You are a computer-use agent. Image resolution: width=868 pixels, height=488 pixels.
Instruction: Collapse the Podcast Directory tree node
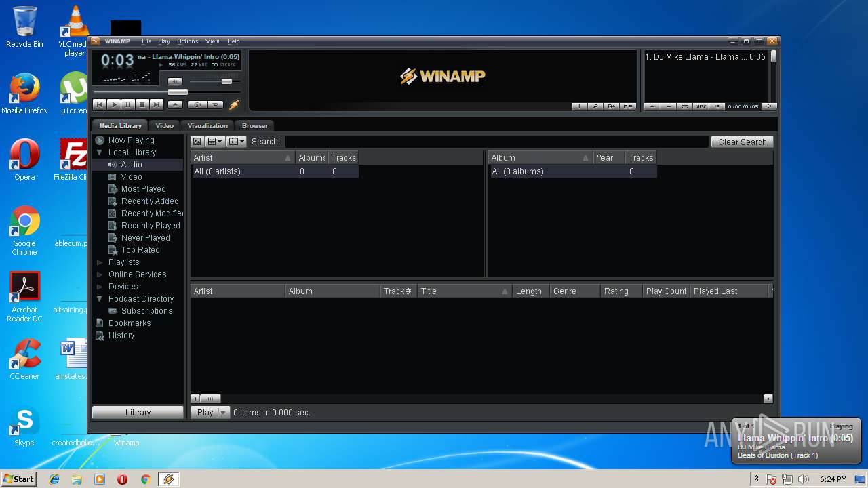click(100, 299)
